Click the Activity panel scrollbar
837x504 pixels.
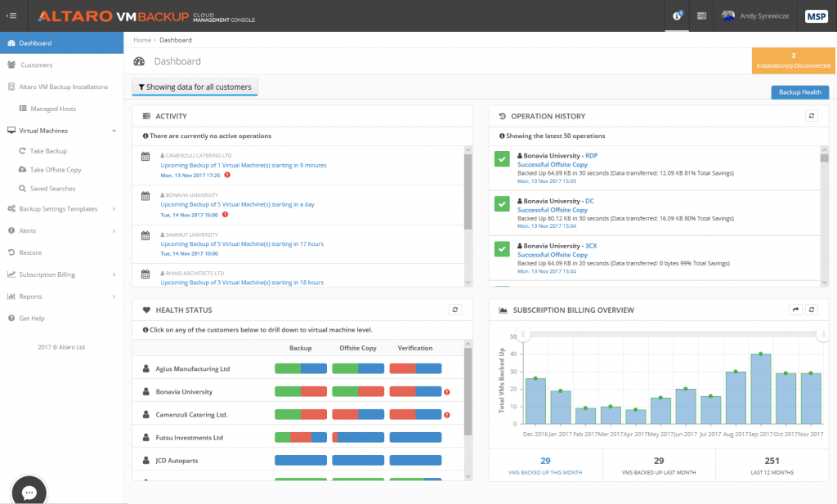(468, 192)
